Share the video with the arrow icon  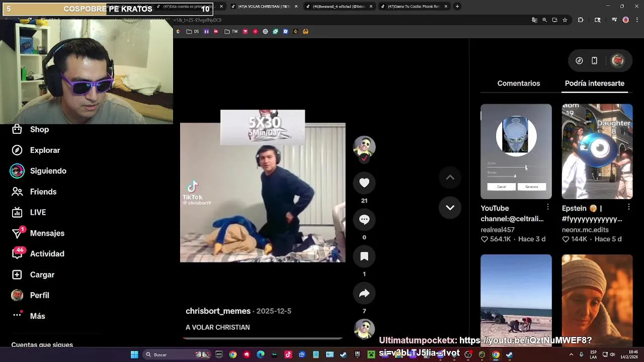pos(364,293)
